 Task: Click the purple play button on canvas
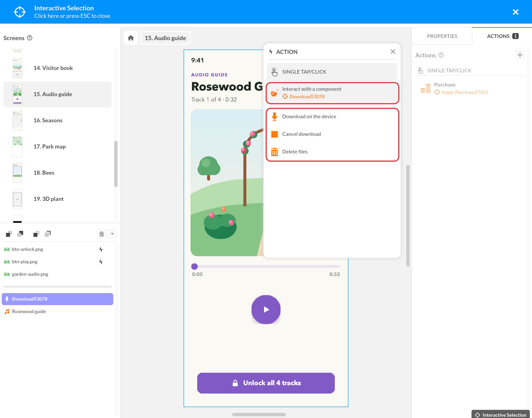[x=266, y=310]
